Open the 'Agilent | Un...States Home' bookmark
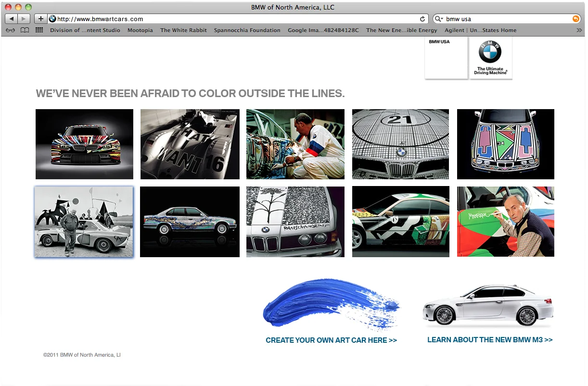The width and height of the screenshot is (588, 386). [x=480, y=30]
